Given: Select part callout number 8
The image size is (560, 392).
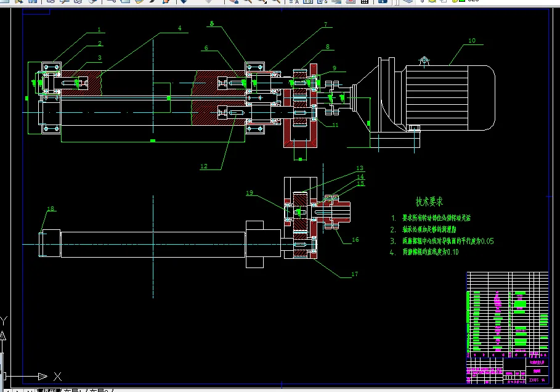Looking at the screenshot, I should (x=328, y=47).
